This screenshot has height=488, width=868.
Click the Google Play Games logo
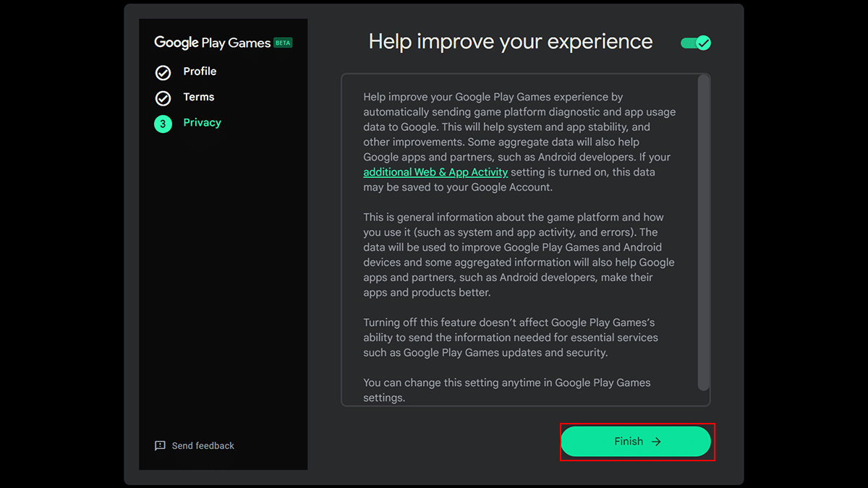[x=212, y=43]
